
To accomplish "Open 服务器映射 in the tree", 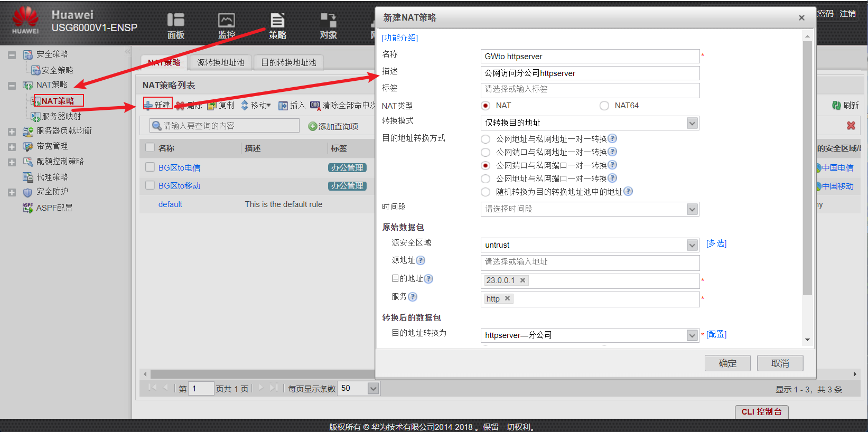I will click(x=61, y=116).
